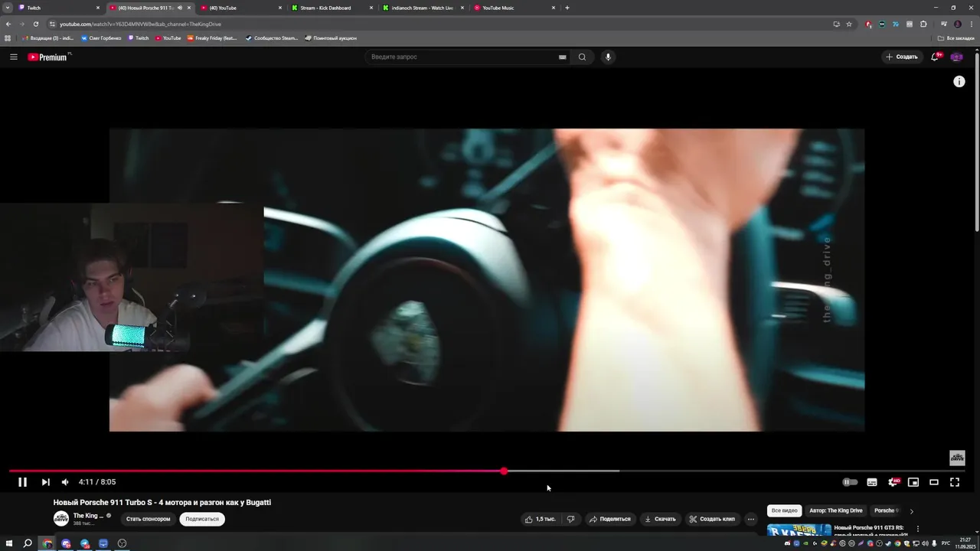980x551 pixels.
Task: Dislike the video
Action: pos(570,519)
